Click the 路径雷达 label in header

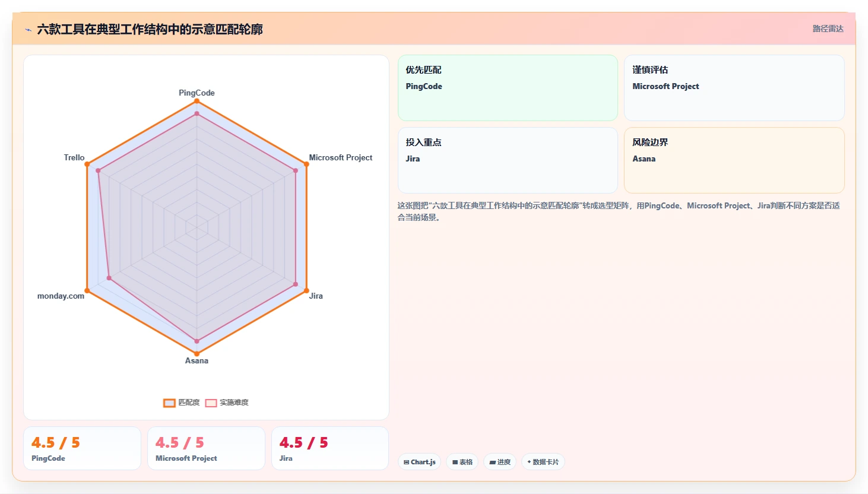pyautogui.click(x=828, y=28)
